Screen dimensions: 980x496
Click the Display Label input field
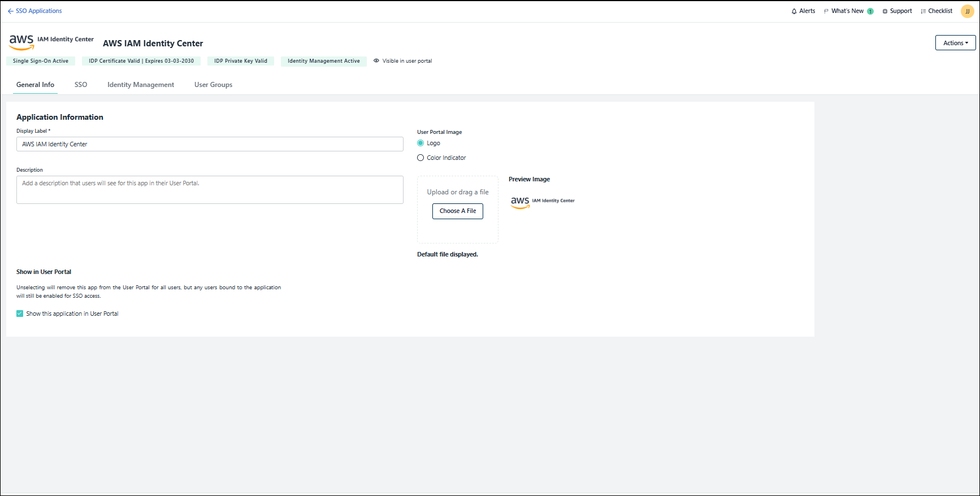210,145
